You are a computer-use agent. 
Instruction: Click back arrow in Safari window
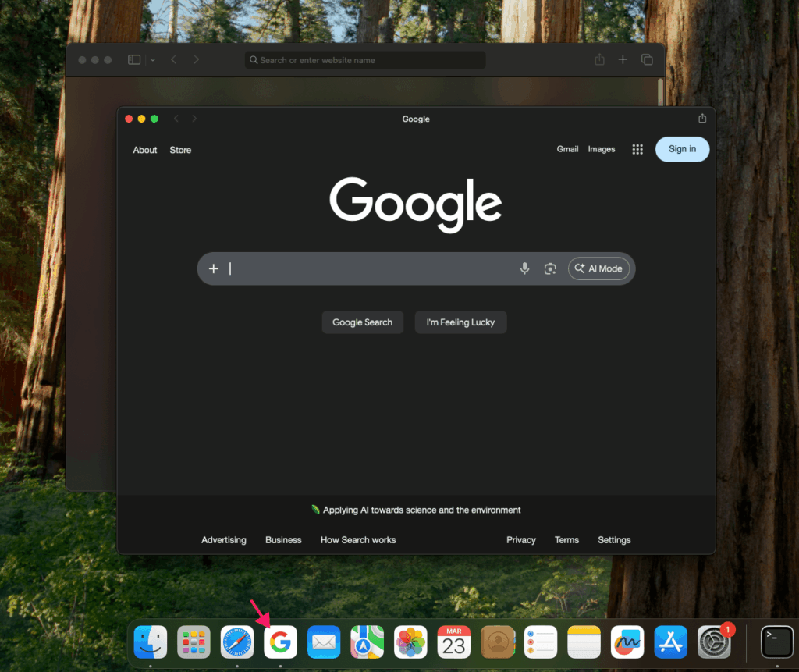tap(174, 59)
